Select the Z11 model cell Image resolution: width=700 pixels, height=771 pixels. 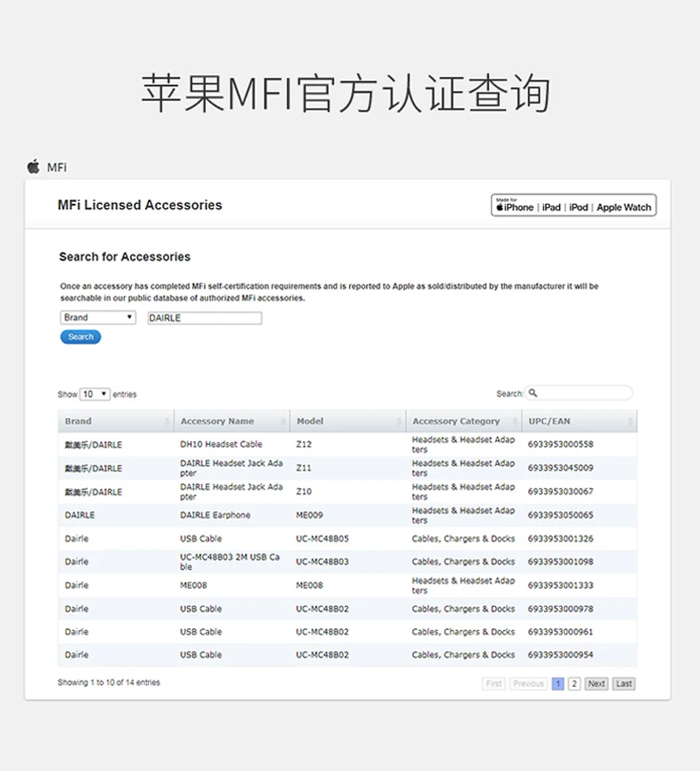pos(304,468)
